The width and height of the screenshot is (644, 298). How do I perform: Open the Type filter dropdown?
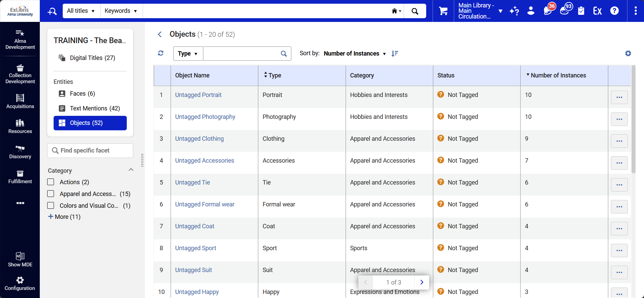click(x=188, y=54)
